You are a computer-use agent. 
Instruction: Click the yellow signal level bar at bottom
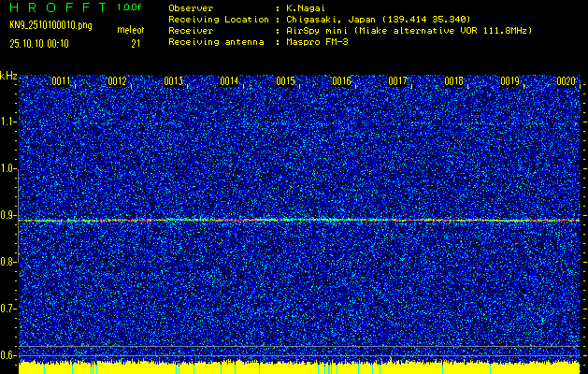click(x=299, y=367)
